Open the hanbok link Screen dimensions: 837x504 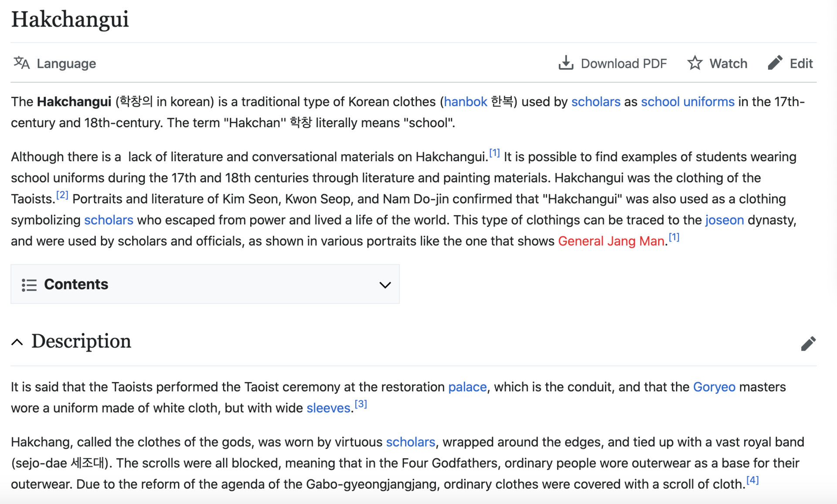click(x=465, y=101)
